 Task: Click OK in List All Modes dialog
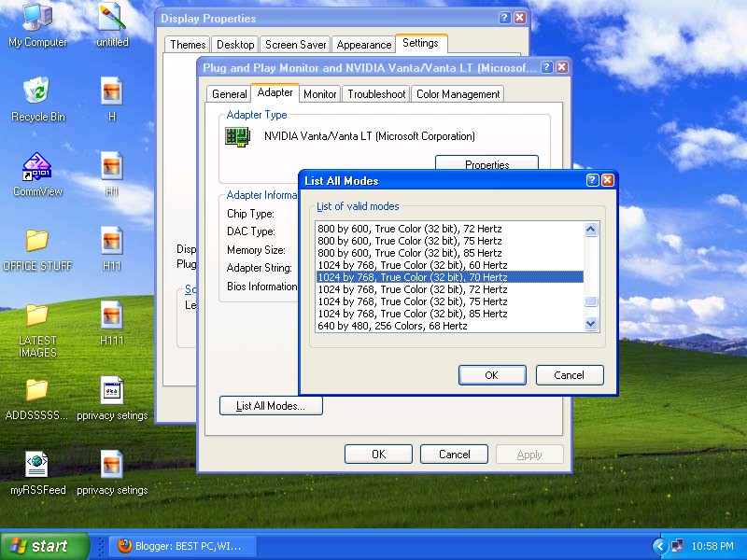pyautogui.click(x=492, y=375)
